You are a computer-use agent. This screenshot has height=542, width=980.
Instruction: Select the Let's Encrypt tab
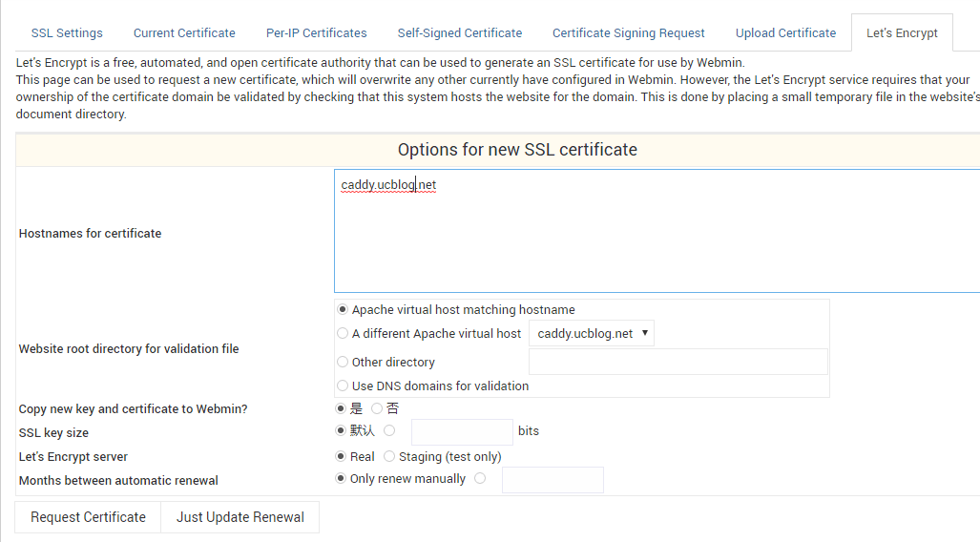click(x=902, y=33)
